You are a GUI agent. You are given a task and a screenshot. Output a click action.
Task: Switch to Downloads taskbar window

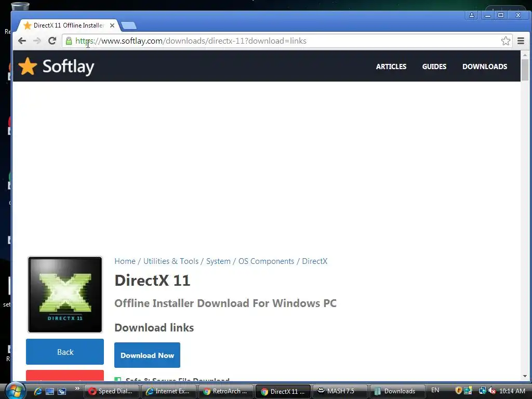pyautogui.click(x=397, y=391)
